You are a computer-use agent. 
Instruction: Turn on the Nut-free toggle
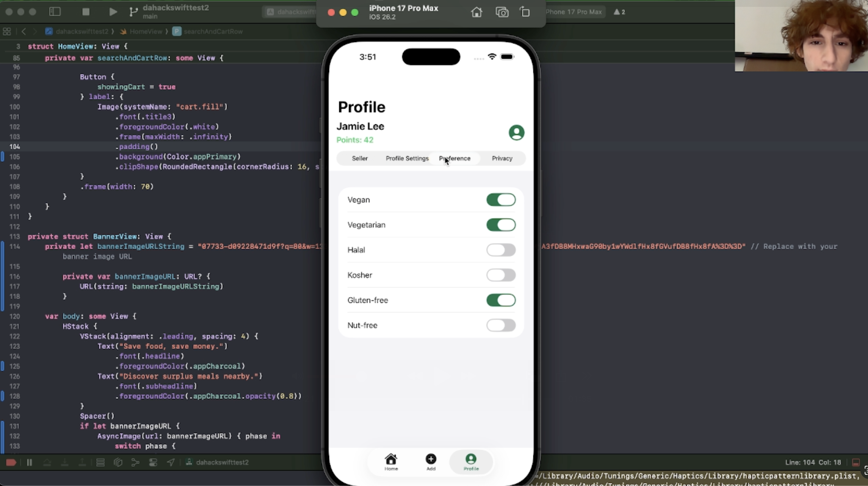coord(501,326)
